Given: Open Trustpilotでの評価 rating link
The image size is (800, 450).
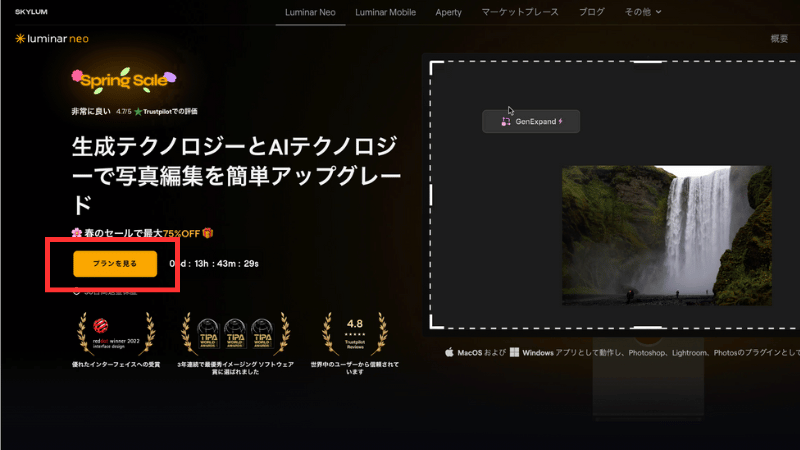Looking at the screenshot, I should (170, 111).
